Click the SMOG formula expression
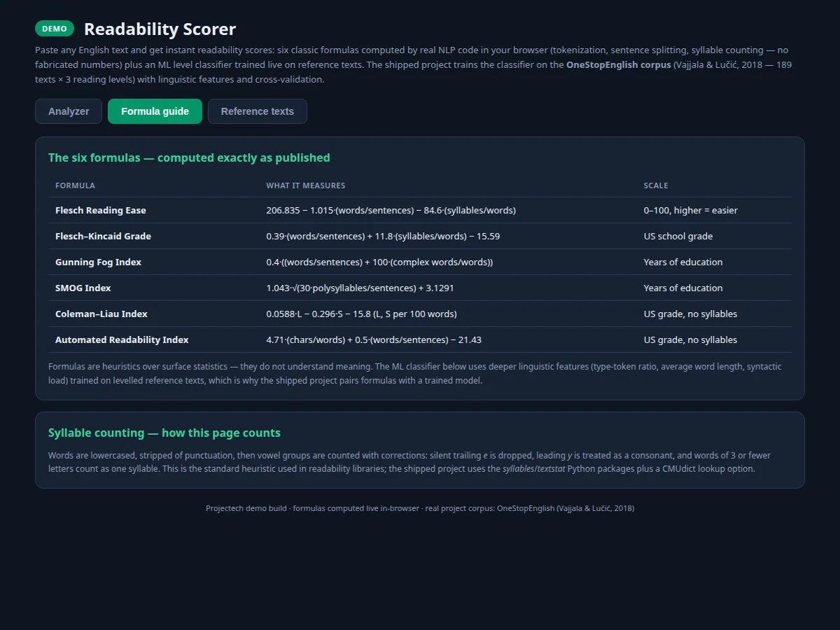This screenshot has height=630, width=840. 360,288
